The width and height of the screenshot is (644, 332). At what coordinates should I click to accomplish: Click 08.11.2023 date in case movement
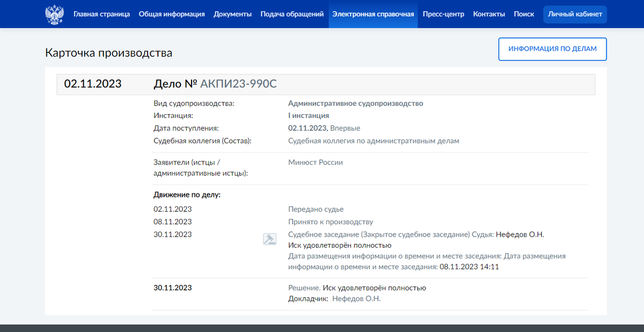(x=173, y=222)
